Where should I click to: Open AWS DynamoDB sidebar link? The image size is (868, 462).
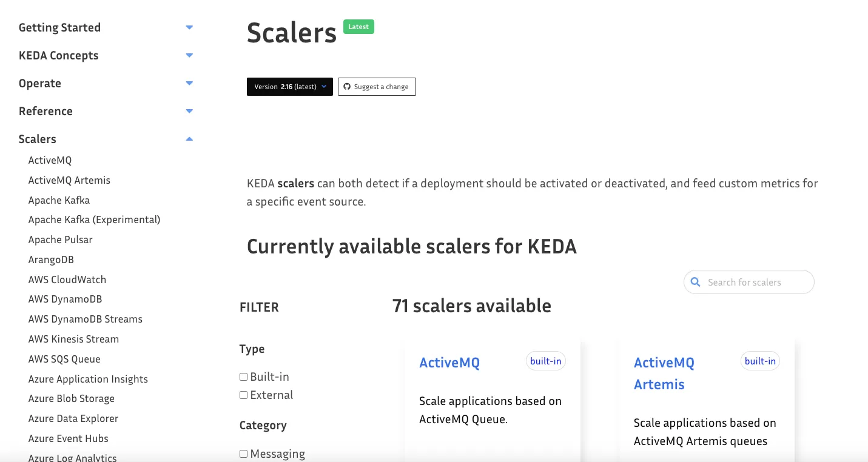pyautogui.click(x=65, y=299)
